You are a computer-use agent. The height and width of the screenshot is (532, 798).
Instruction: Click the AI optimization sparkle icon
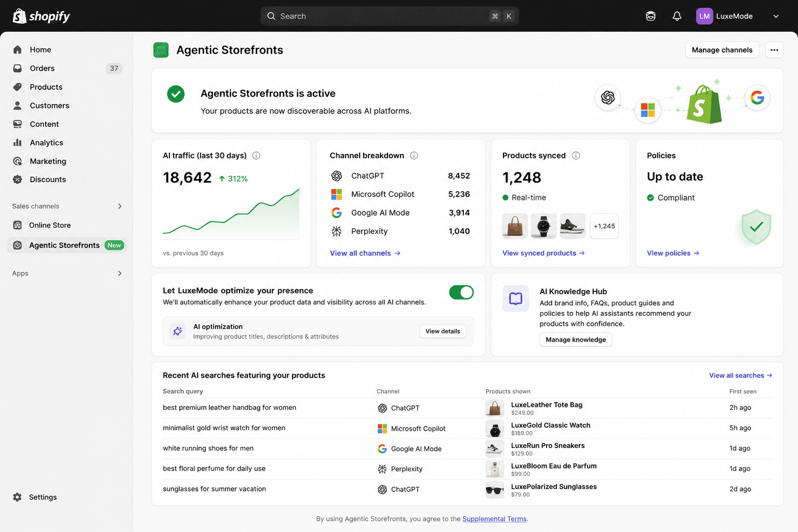tap(178, 331)
